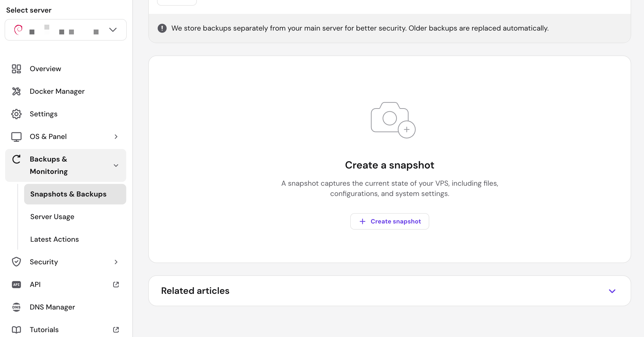Click the DNS Manager globe icon

(x=16, y=307)
